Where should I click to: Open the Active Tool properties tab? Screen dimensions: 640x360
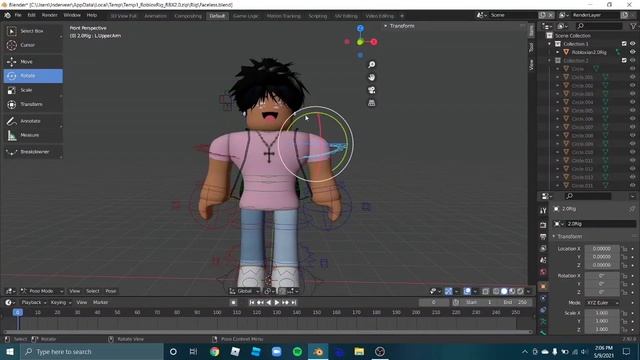[543, 211]
